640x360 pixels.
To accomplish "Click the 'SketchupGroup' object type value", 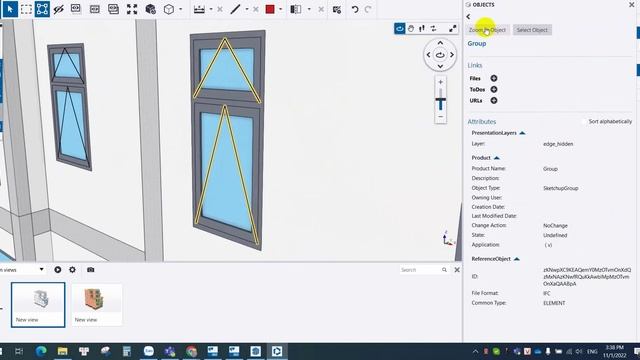I will pos(560,188).
